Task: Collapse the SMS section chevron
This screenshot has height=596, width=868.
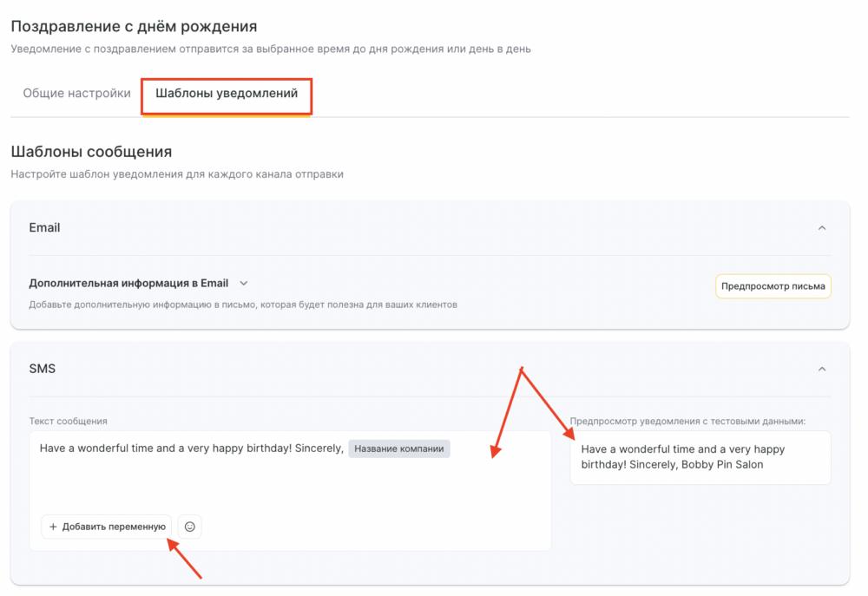Action: tap(822, 369)
